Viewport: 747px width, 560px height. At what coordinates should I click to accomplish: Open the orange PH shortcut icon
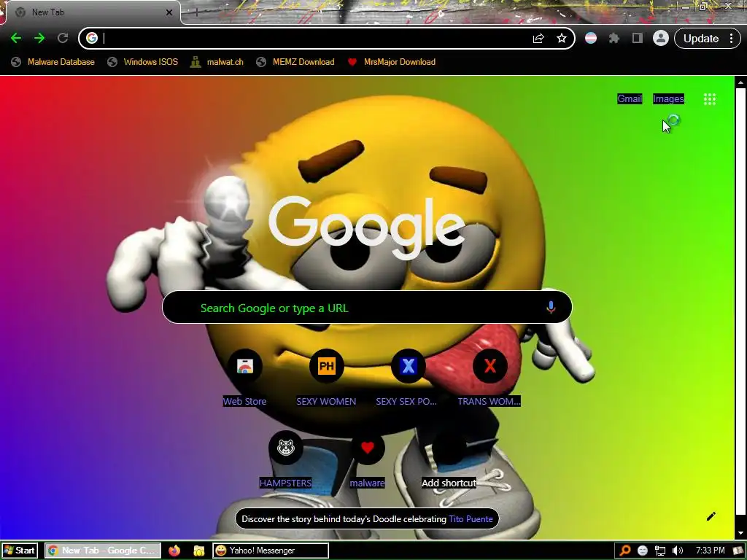(x=326, y=366)
